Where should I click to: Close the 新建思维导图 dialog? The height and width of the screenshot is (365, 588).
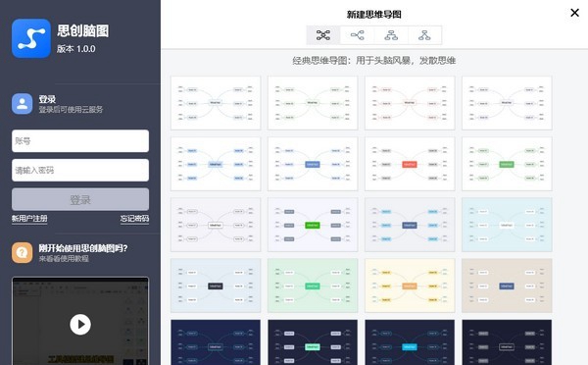pos(574,13)
